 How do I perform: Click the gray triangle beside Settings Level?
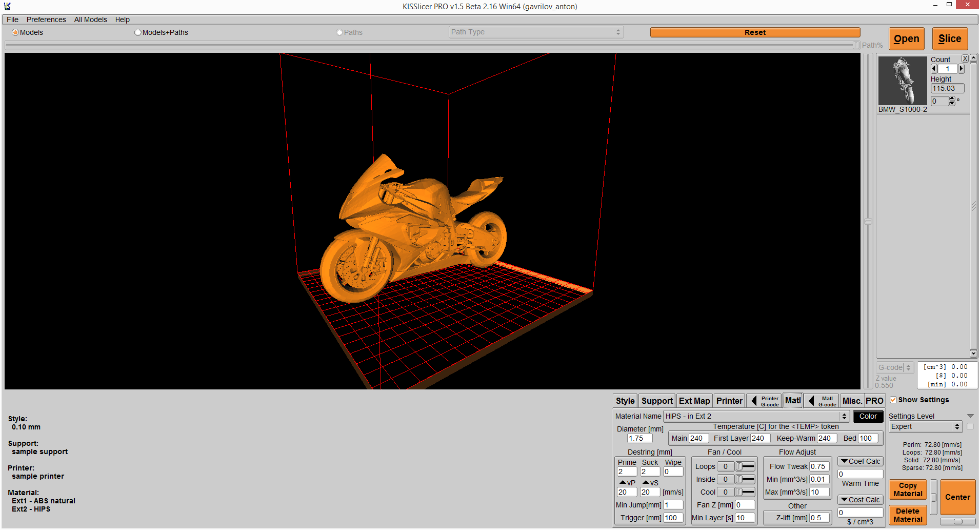point(970,416)
